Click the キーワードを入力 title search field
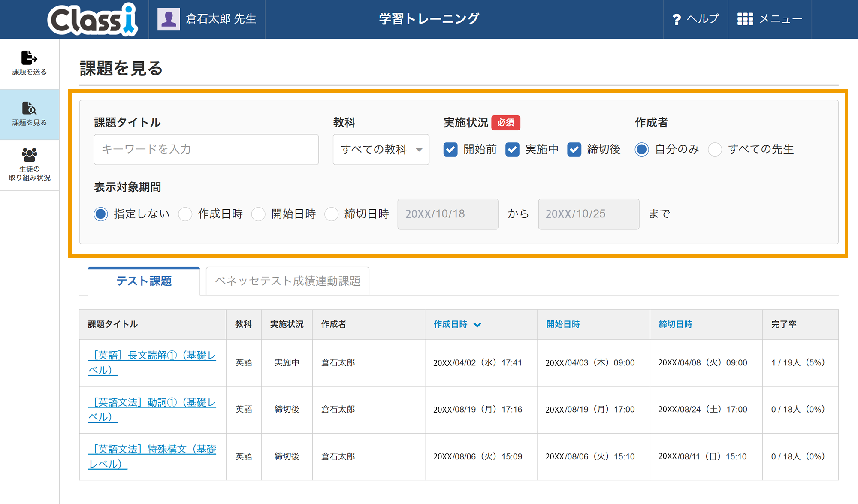Image resolution: width=858 pixels, height=504 pixels. click(206, 149)
